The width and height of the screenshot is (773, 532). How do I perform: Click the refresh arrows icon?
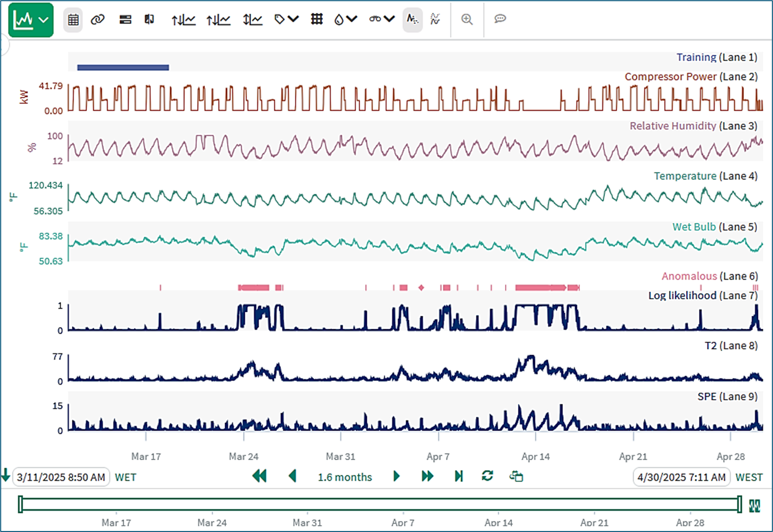[487, 476]
